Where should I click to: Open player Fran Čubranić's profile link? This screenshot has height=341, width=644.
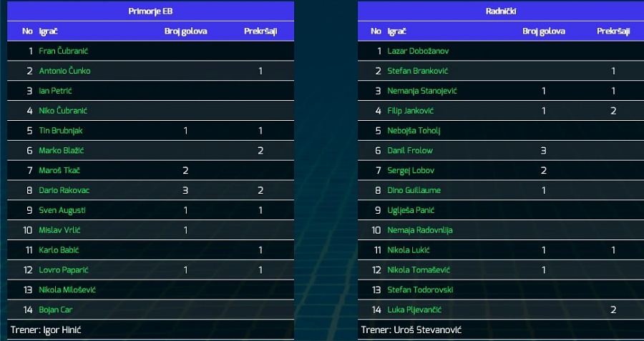tap(63, 51)
